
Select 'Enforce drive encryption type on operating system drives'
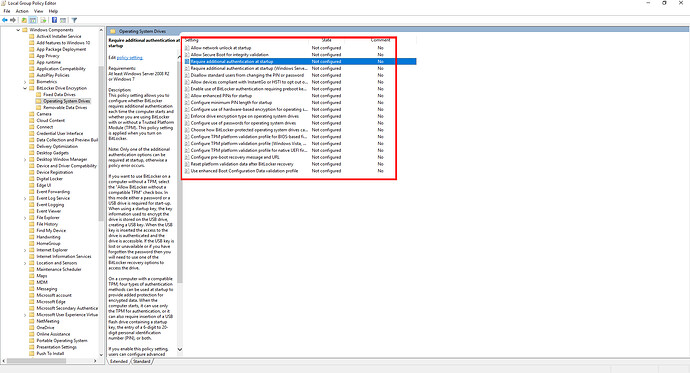click(x=245, y=116)
